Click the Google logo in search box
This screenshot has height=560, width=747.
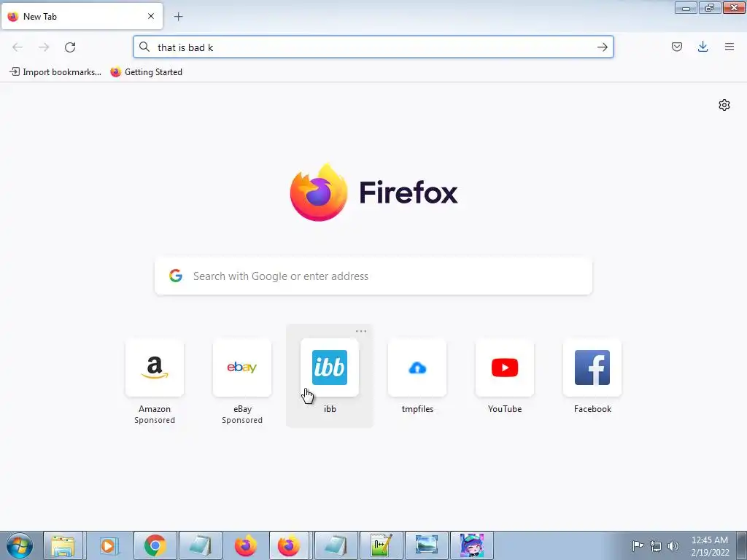click(176, 276)
